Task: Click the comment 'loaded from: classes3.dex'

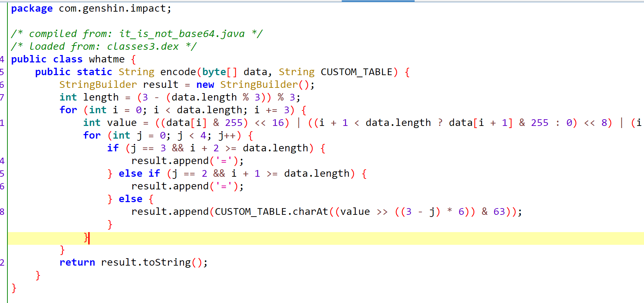Action: (x=104, y=47)
